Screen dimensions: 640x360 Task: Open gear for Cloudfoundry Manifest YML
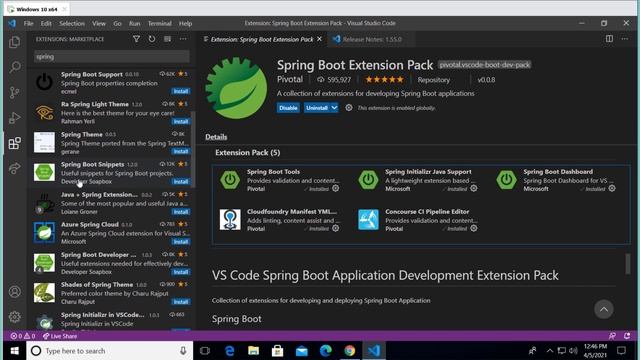(x=336, y=229)
